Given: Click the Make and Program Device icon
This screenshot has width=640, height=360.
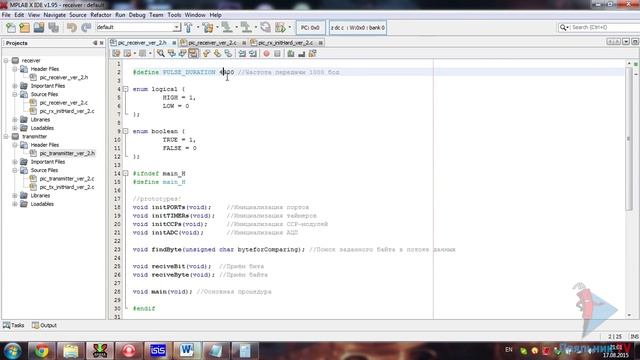Looking at the screenshot, I should 227,27.
